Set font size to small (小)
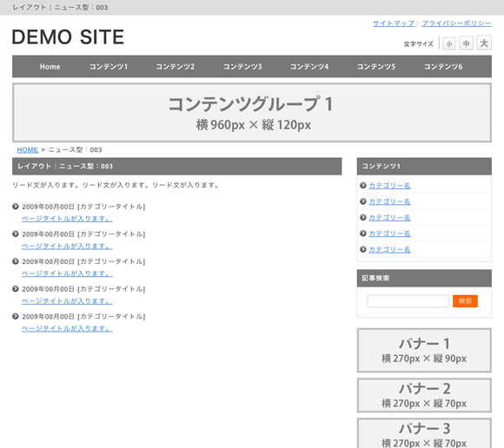504x448 pixels. click(x=449, y=43)
